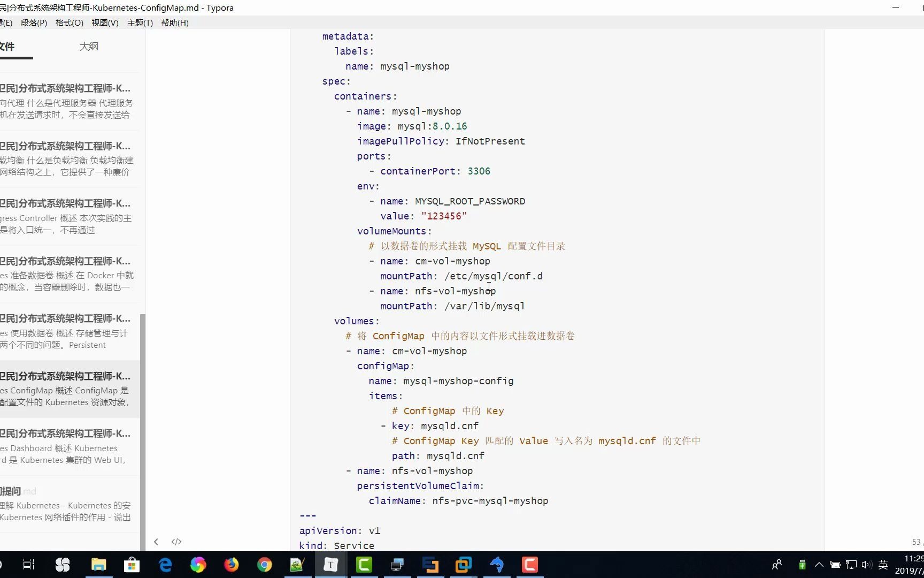
Task: Open the green C app on taskbar
Action: click(x=364, y=565)
